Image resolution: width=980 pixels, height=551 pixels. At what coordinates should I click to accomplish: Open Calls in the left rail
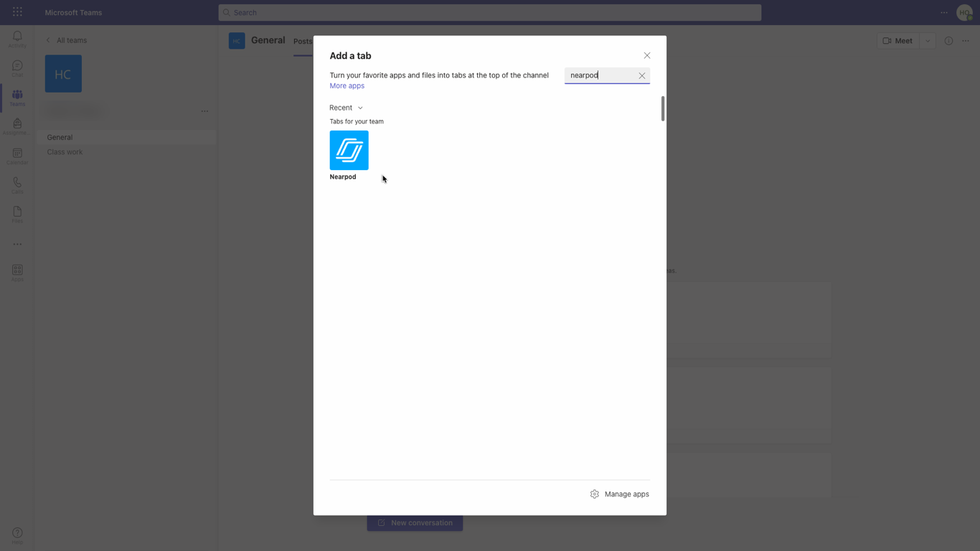[x=17, y=185]
